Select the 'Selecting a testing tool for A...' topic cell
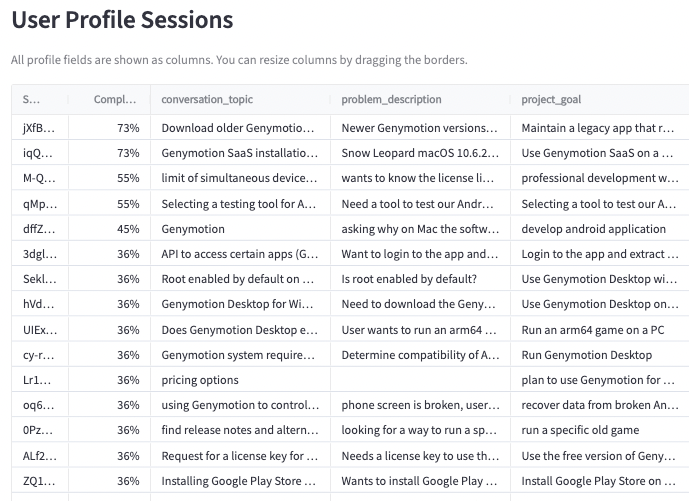Image resolution: width=689 pixels, height=501 pixels. tap(240, 204)
